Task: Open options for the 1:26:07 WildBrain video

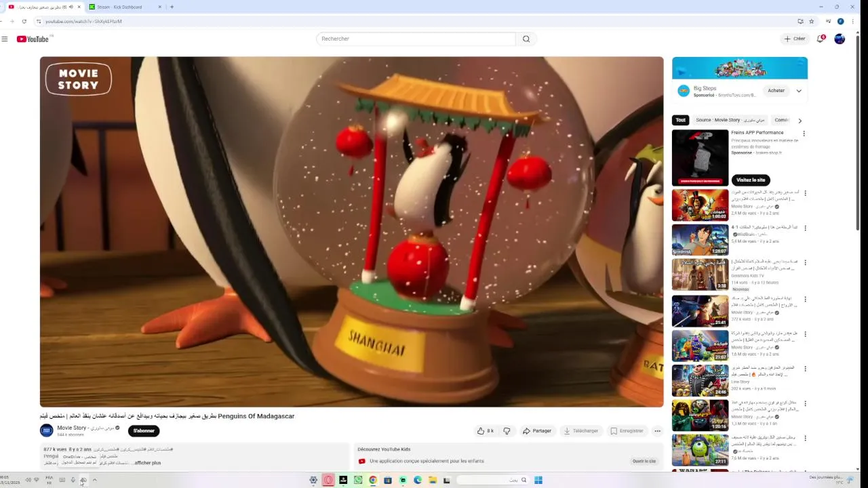Action: click(805, 228)
